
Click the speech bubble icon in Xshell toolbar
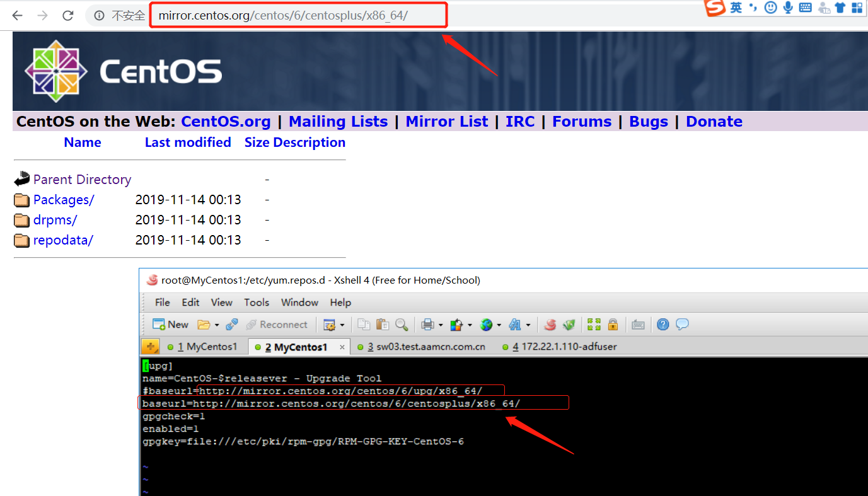[x=682, y=325]
